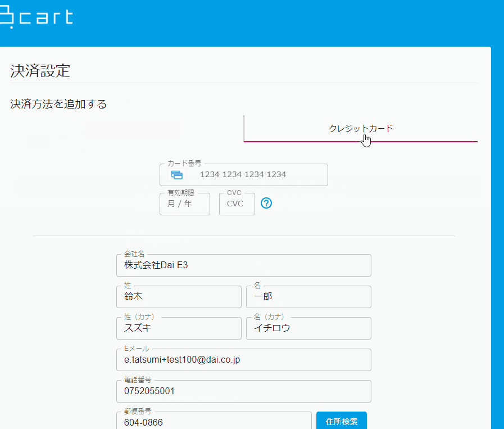
Task: Click the CVC help question mark icon
Action: [267, 203]
